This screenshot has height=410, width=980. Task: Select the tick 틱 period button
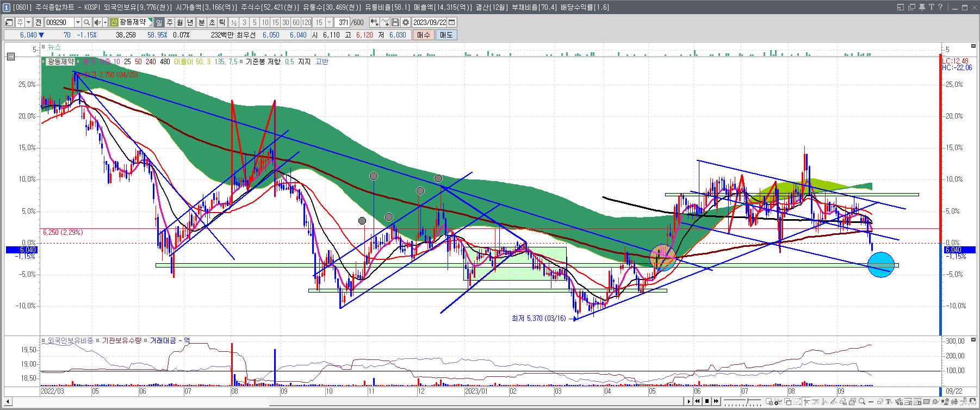[222, 22]
